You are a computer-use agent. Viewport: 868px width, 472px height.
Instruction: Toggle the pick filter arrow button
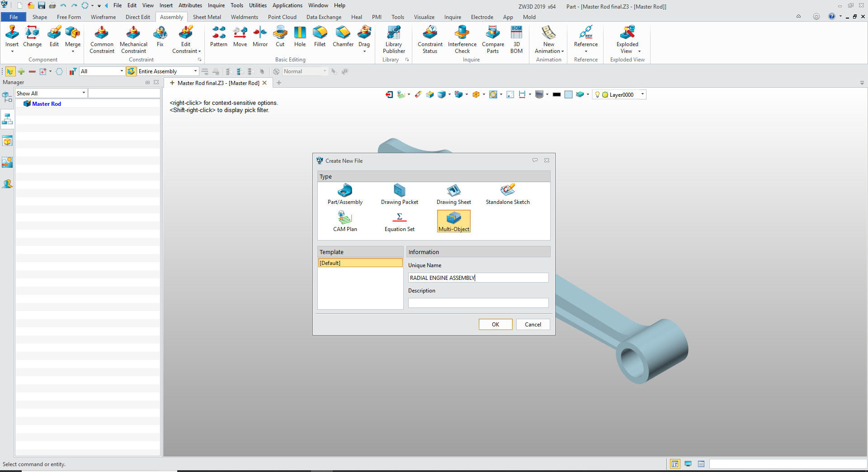coord(10,71)
